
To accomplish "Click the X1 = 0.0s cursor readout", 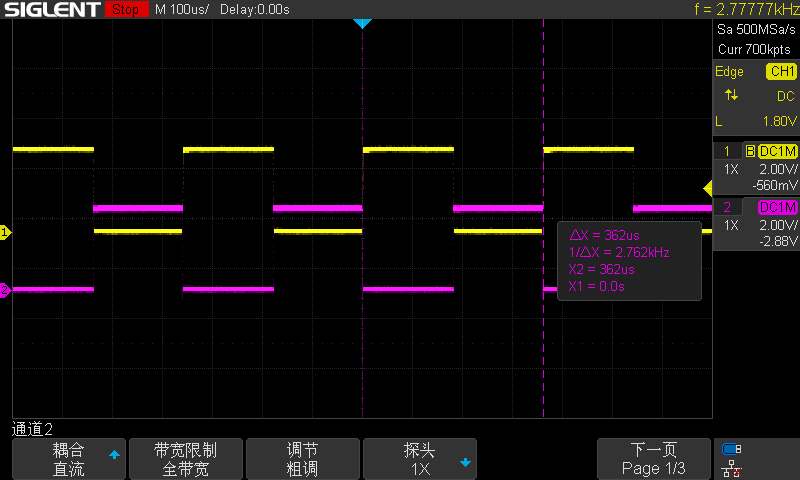I will (596, 286).
